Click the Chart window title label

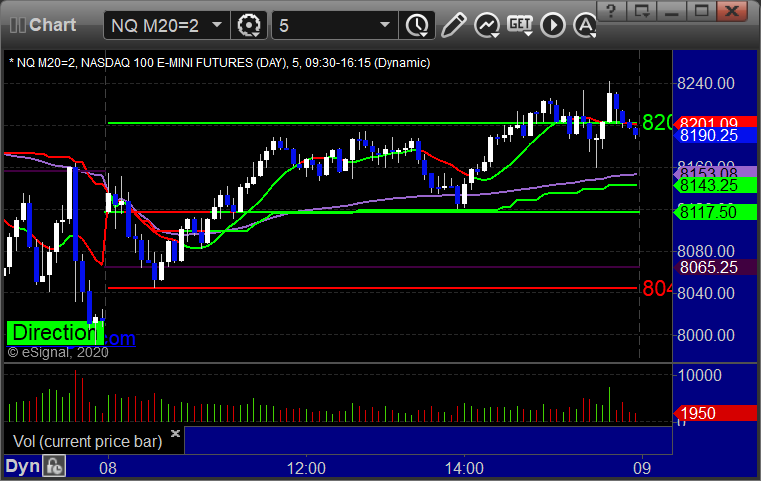click(x=52, y=25)
